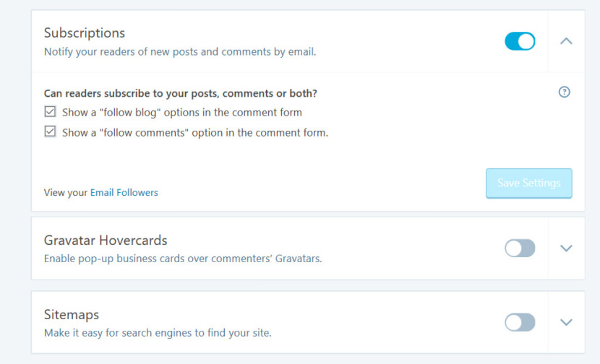
Task: Expand the Gravatar Hovercards section chevron
Action: click(x=566, y=248)
